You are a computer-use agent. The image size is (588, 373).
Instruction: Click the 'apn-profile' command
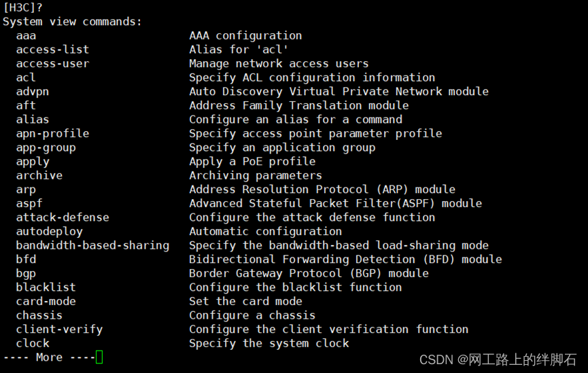(x=52, y=133)
